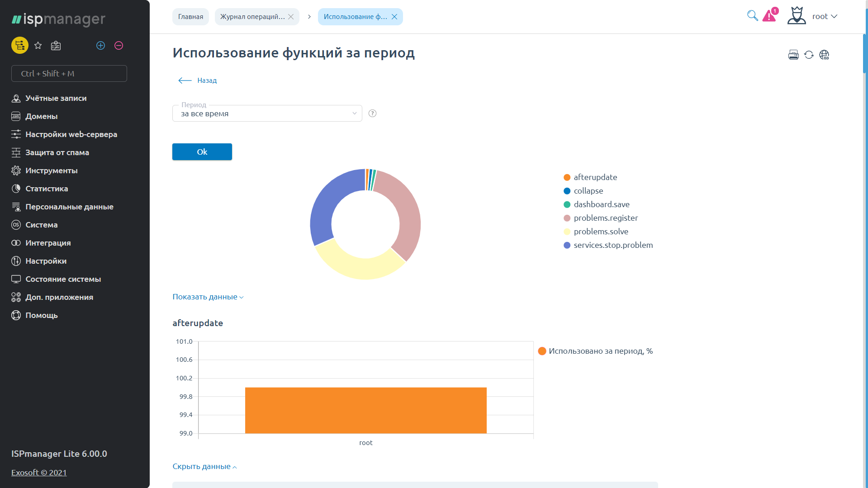Click the help question mark icon
The height and width of the screenshot is (488, 868).
click(372, 114)
